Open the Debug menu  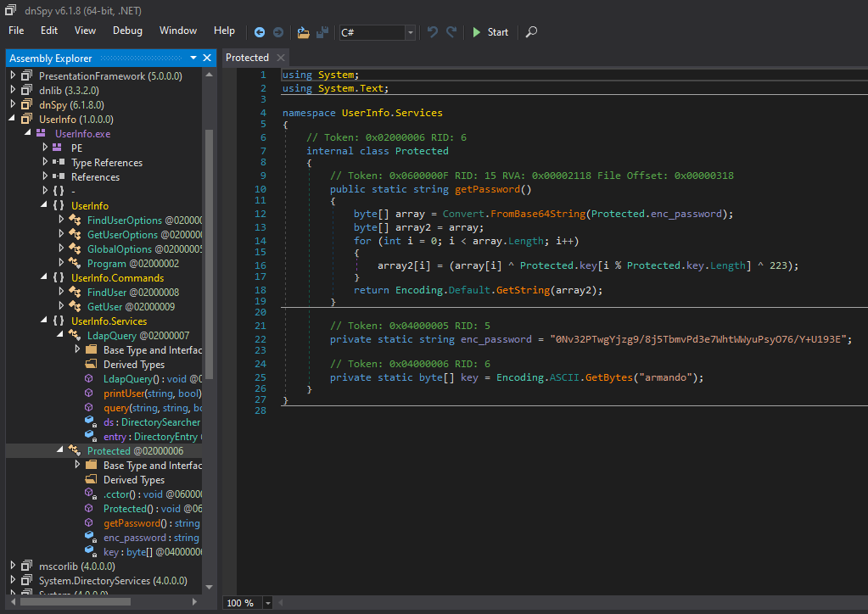pyautogui.click(x=127, y=31)
